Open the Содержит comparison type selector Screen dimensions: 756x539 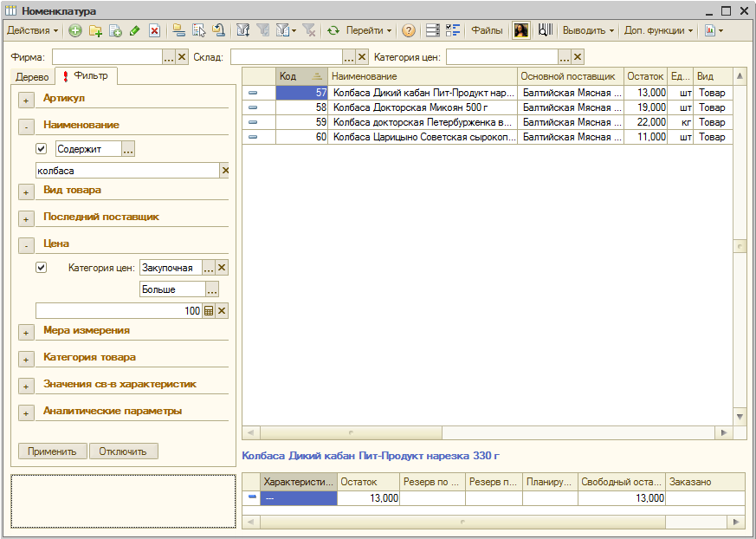(128, 149)
